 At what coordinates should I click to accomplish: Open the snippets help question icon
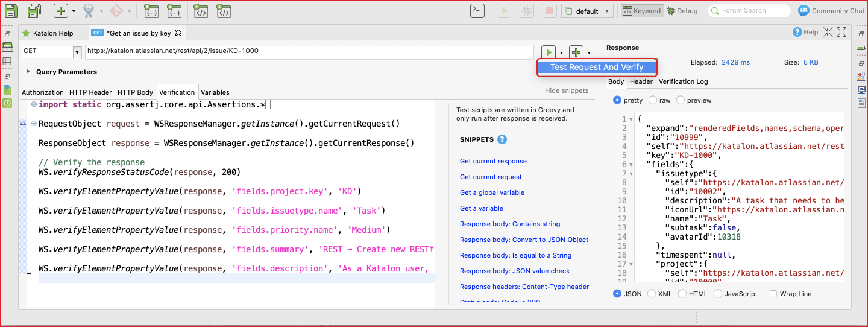(502, 139)
